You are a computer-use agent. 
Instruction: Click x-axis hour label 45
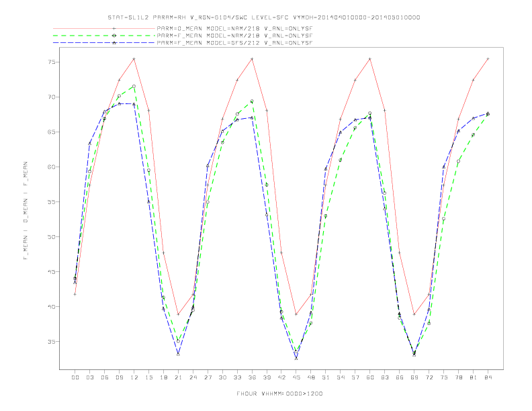tap(296, 377)
